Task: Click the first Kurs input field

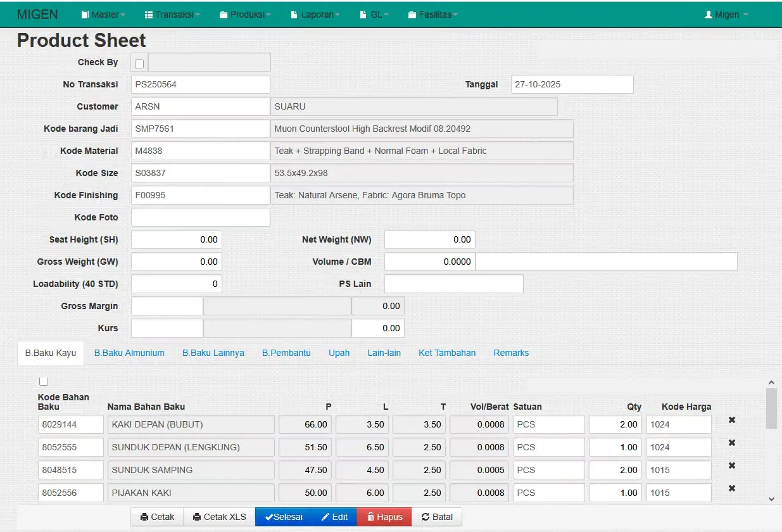Action: point(167,328)
